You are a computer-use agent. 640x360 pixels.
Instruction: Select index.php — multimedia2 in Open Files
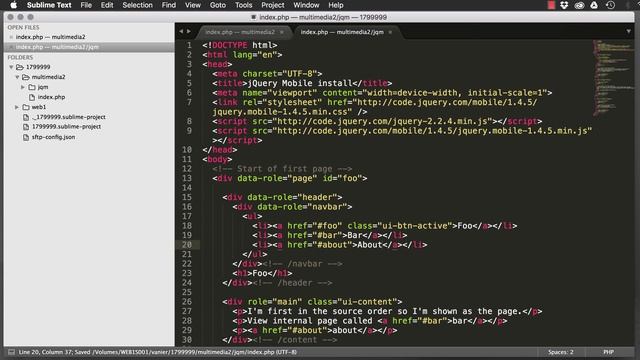tap(50, 37)
